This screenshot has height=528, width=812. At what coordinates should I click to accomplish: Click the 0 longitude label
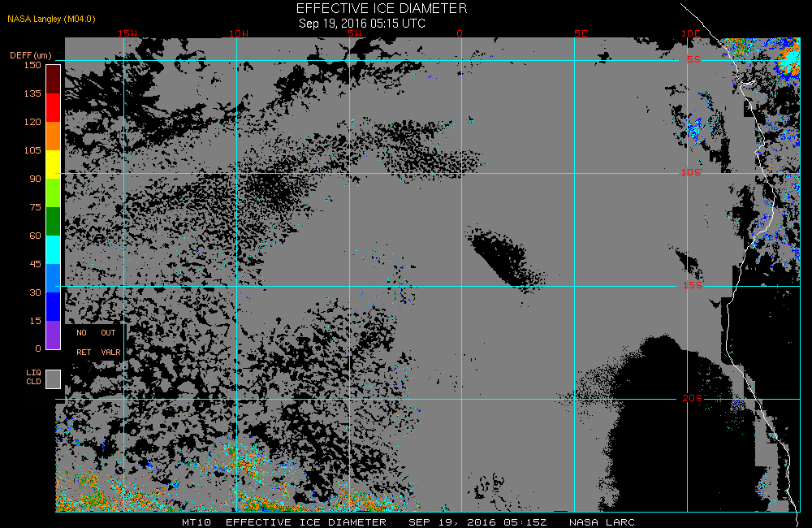pyautogui.click(x=460, y=33)
